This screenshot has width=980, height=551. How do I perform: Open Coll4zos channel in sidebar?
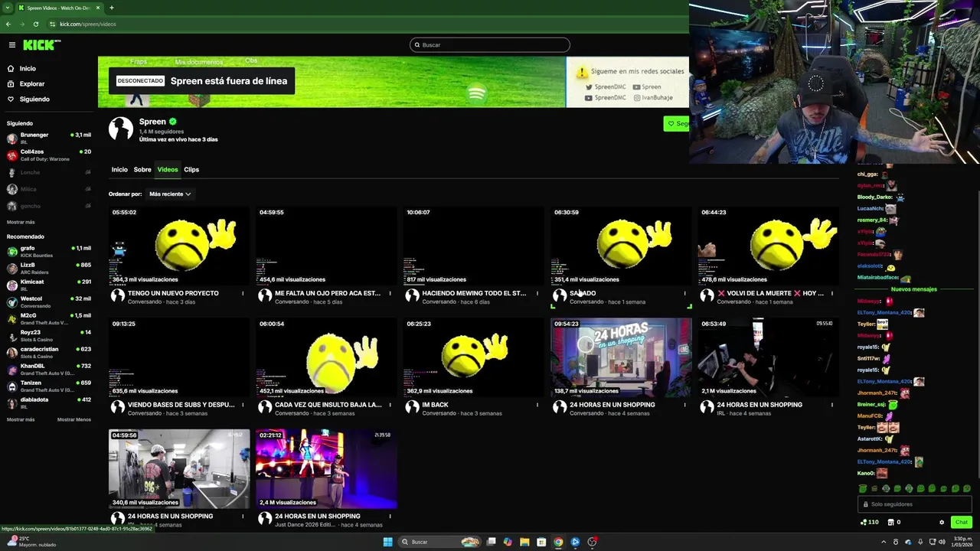click(49, 155)
